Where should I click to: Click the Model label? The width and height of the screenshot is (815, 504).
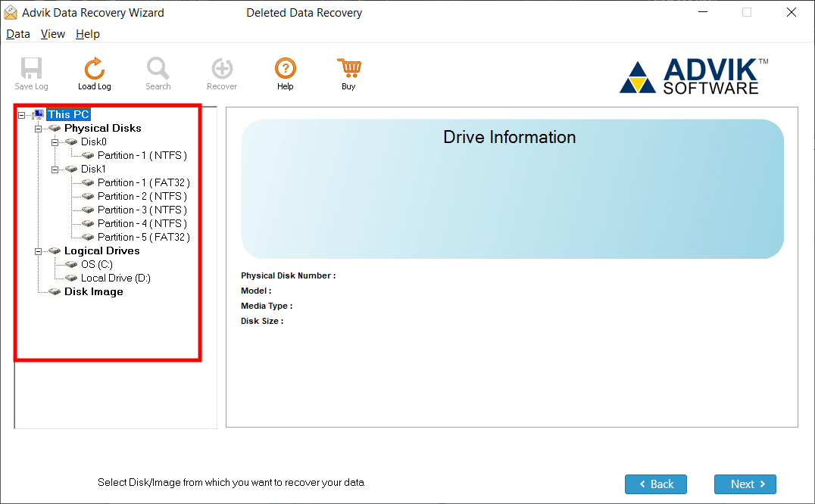256,291
